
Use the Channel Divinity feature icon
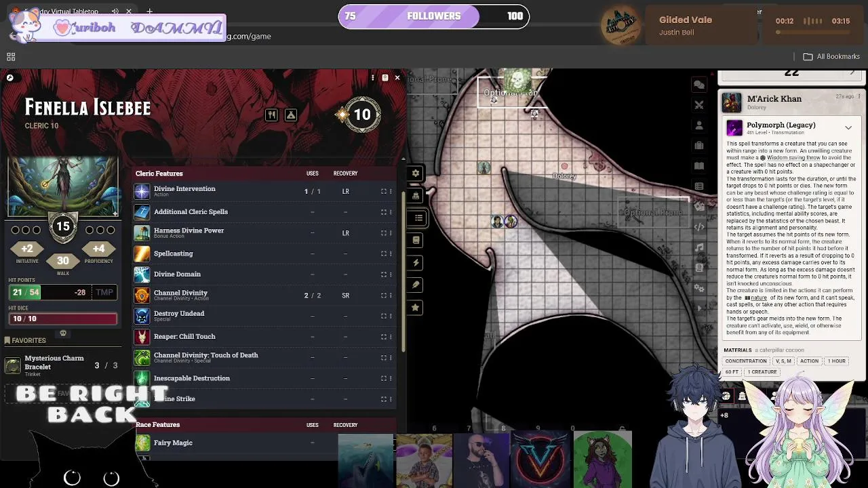click(x=142, y=296)
